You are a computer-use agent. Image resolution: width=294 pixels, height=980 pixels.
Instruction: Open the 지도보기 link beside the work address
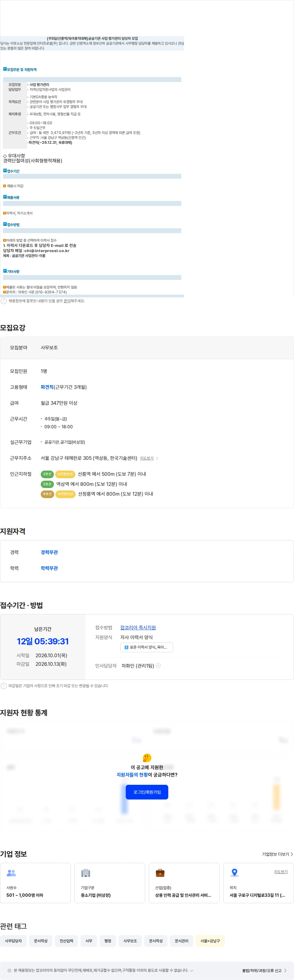147,458
